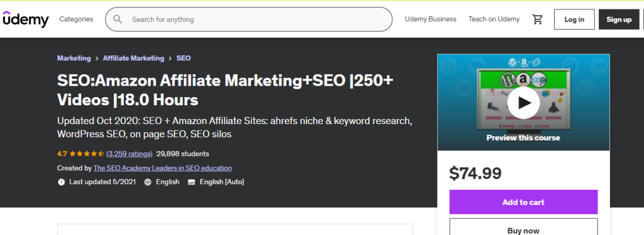Go to SEO breadcrumb
Screen dimensions: 644x235
coord(184,58)
